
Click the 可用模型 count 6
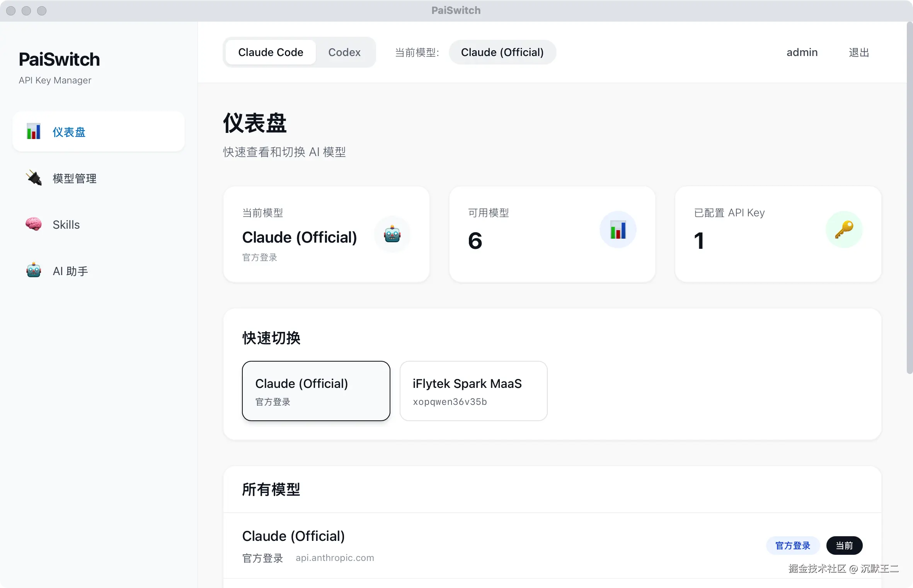tap(475, 241)
